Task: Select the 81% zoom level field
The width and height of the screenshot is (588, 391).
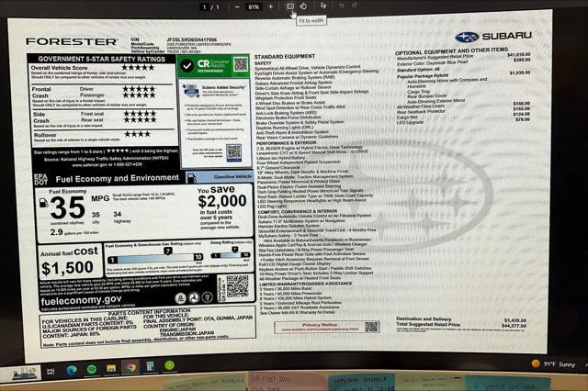Action: (x=254, y=6)
